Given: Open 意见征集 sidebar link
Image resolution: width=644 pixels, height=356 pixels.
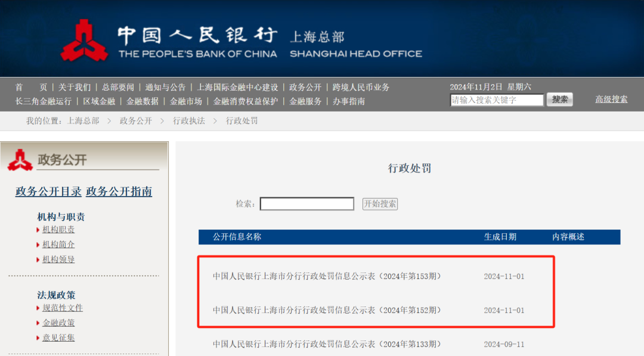Looking at the screenshot, I should click(58, 338).
